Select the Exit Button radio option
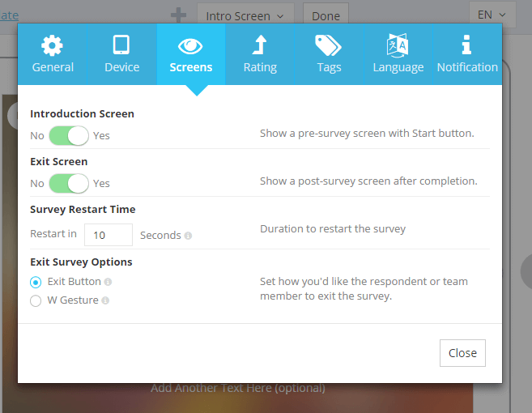The image size is (532, 413). (36, 282)
